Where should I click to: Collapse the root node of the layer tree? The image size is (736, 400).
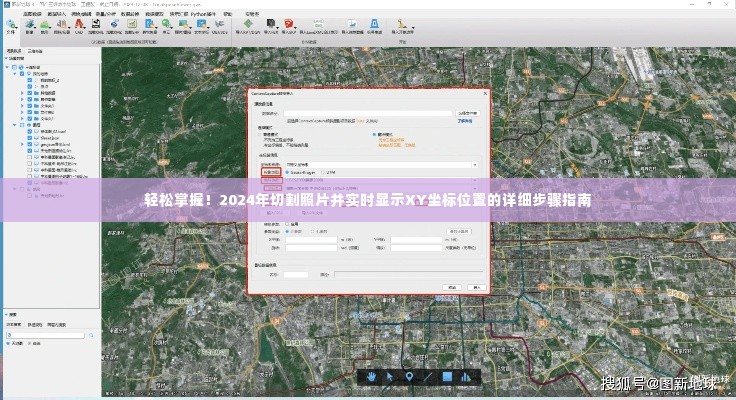7,67
